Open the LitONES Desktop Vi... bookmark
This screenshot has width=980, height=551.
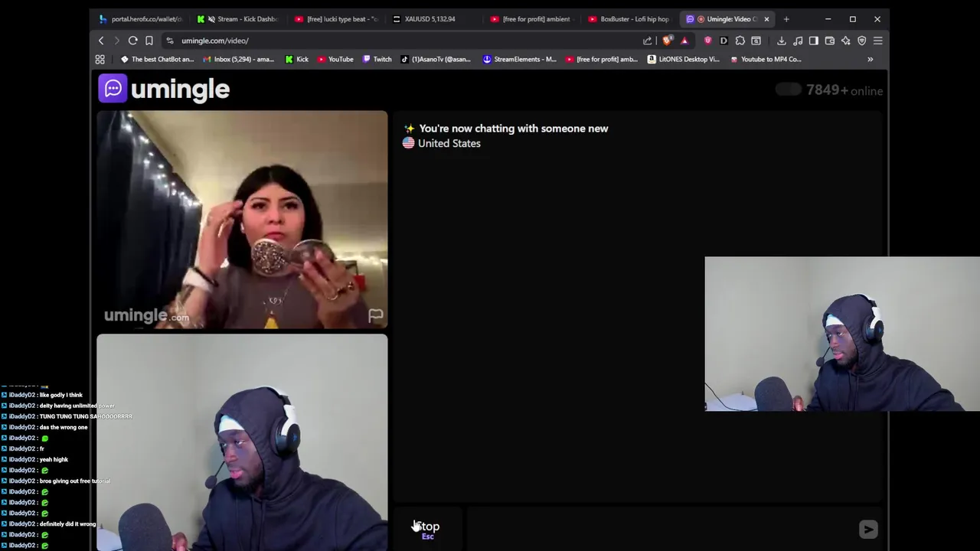[683, 59]
